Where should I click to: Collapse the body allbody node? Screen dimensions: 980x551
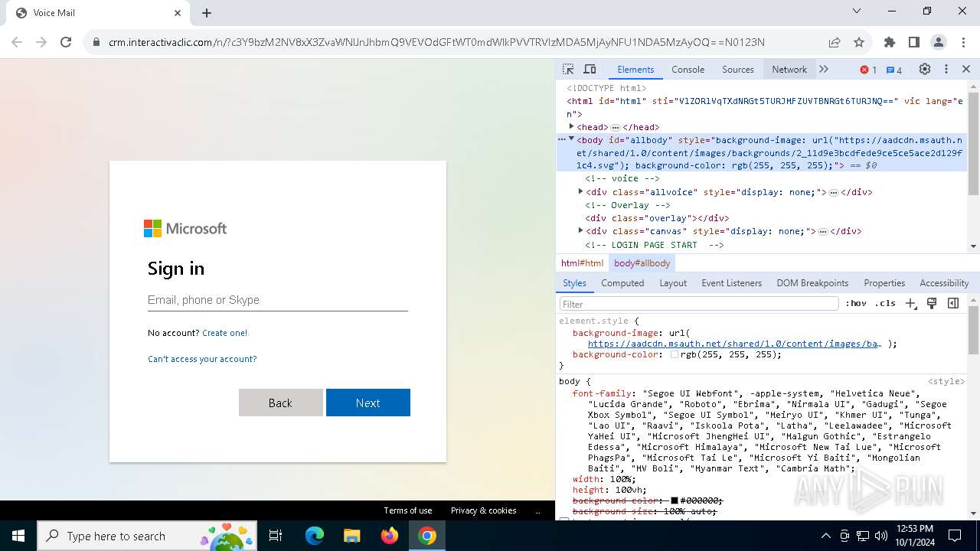tap(571, 139)
